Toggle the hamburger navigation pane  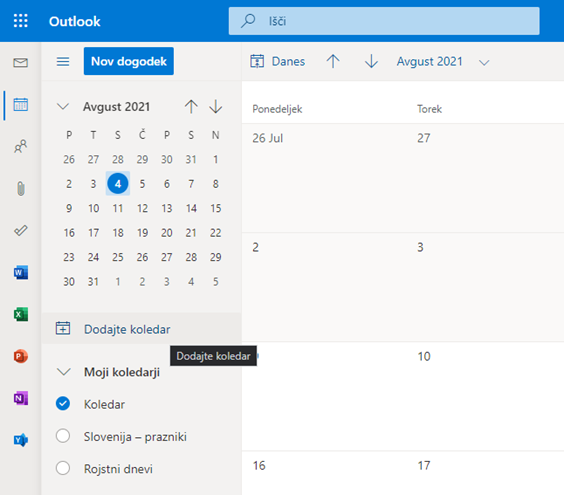point(63,62)
